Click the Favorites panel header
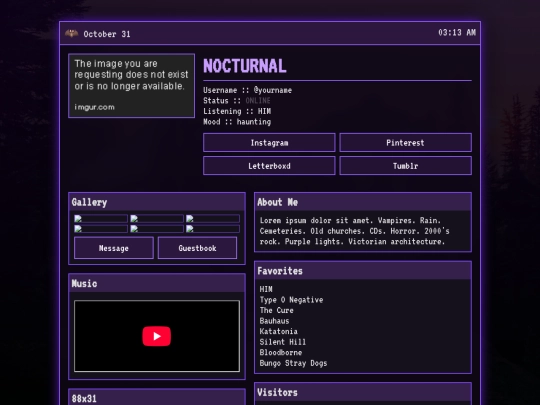Viewport: 540px width, 405px height. coord(363,271)
